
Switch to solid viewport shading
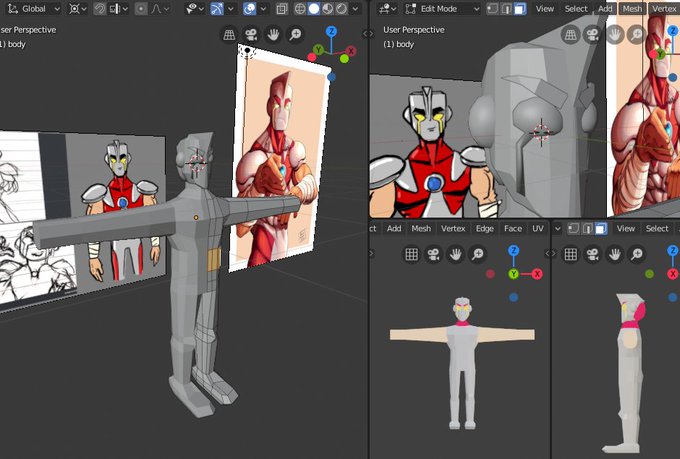tap(314, 9)
